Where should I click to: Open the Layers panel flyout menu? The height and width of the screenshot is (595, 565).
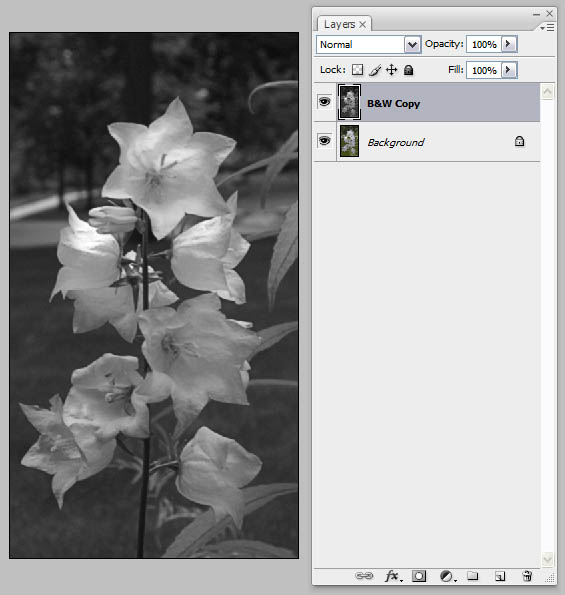(x=547, y=28)
